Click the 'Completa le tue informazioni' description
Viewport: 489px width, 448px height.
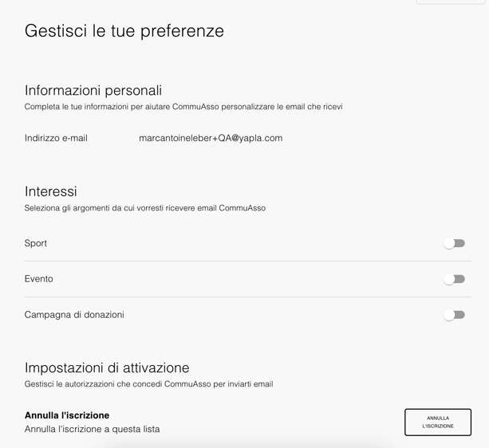point(183,107)
